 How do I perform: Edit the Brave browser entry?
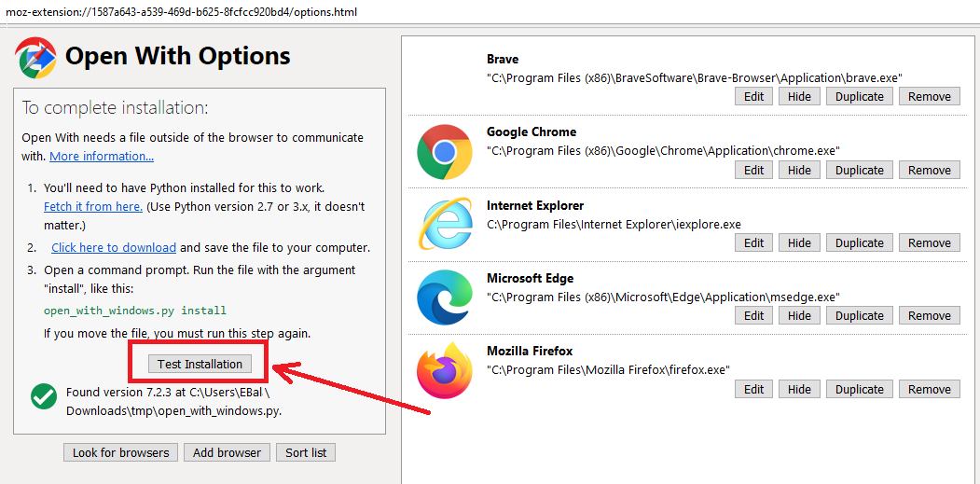click(x=753, y=96)
